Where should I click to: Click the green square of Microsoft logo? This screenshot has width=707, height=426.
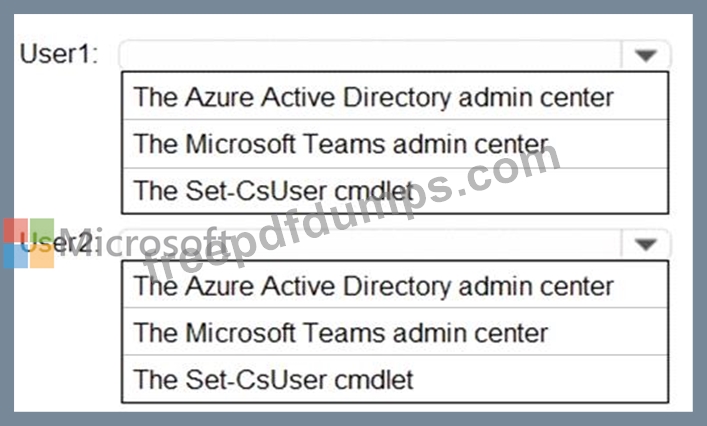(x=41, y=231)
